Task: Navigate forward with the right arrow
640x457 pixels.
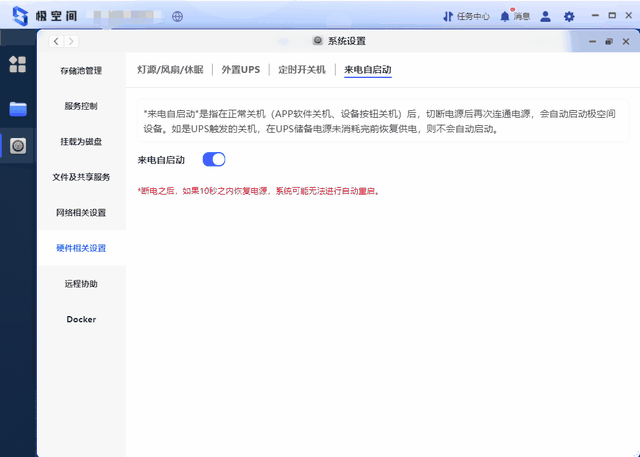Action: tap(71, 41)
